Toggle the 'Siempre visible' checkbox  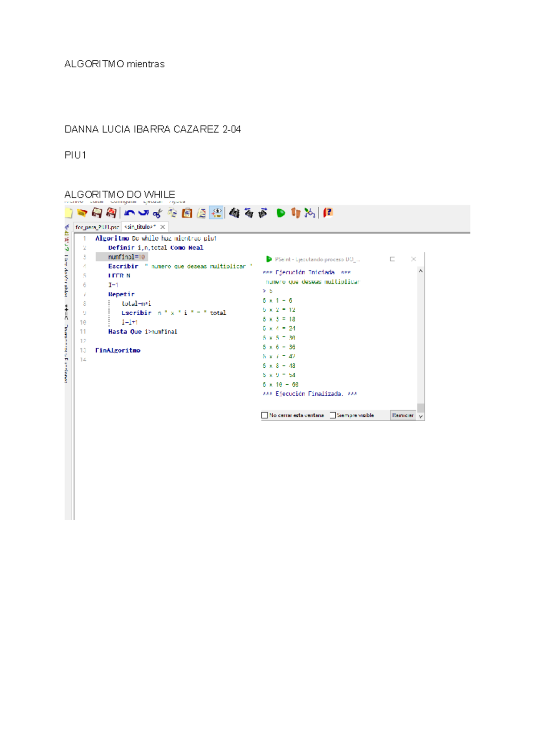[333, 415]
